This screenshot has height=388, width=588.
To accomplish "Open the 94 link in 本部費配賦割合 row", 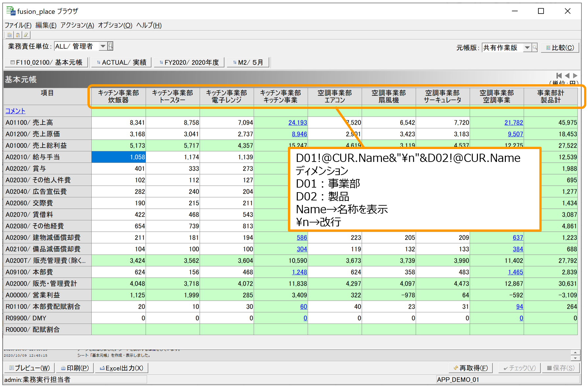I will [519, 307].
